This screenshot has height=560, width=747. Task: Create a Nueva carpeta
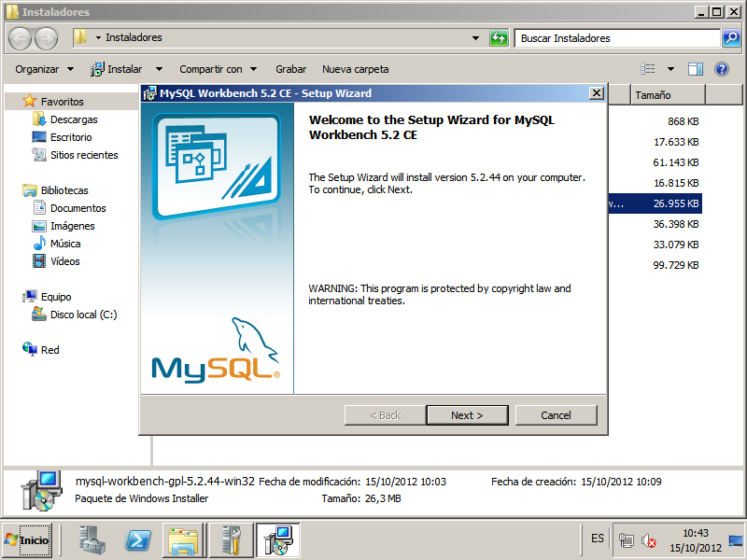click(x=356, y=69)
